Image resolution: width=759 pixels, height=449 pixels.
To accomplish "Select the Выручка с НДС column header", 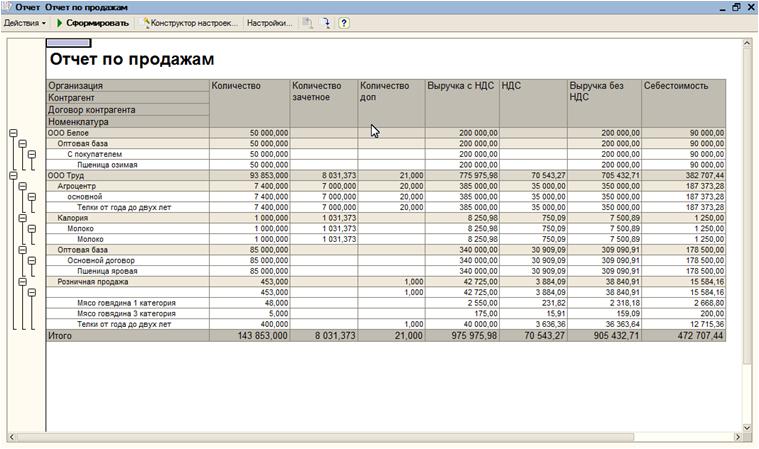I will (462, 104).
